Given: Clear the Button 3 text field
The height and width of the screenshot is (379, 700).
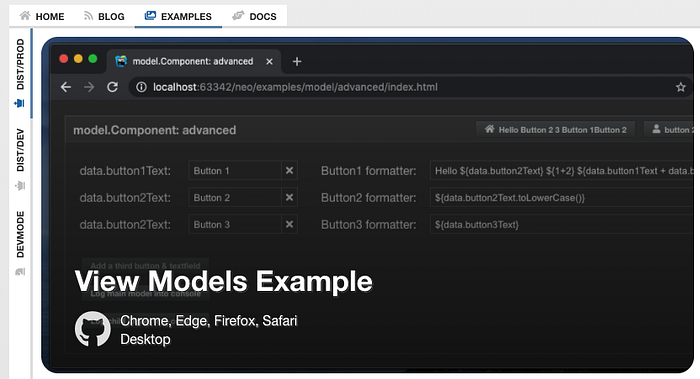Looking at the screenshot, I should click(289, 224).
